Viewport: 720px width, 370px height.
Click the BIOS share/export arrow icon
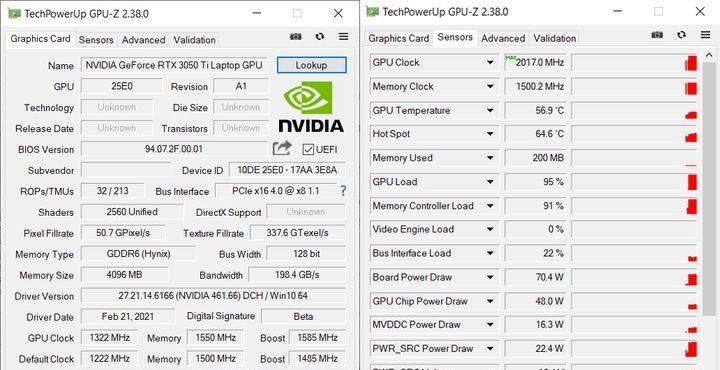point(282,148)
